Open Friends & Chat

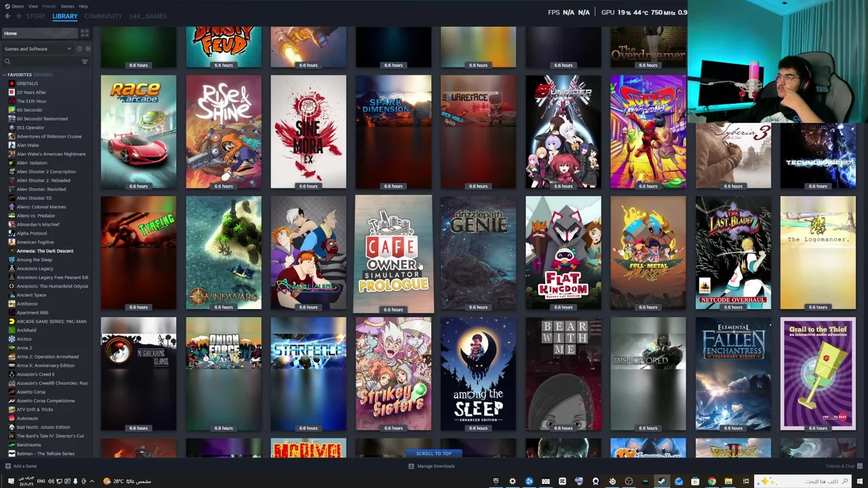[841, 466]
